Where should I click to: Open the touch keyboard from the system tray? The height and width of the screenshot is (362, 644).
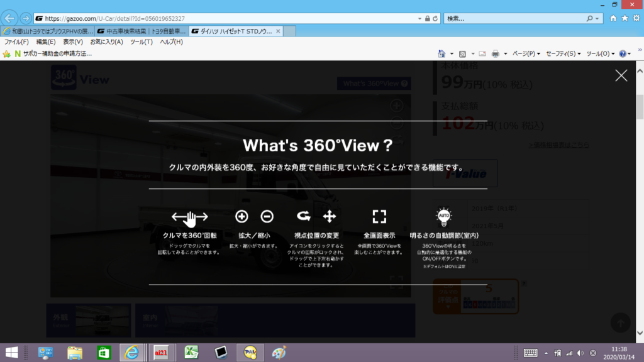pyautogui.click(x=530, y=353)
